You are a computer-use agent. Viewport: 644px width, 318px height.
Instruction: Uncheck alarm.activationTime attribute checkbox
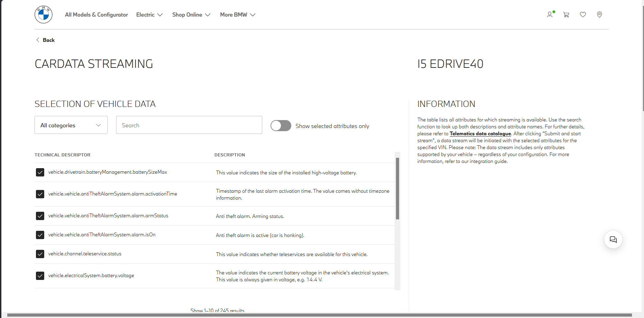(40, 194)
